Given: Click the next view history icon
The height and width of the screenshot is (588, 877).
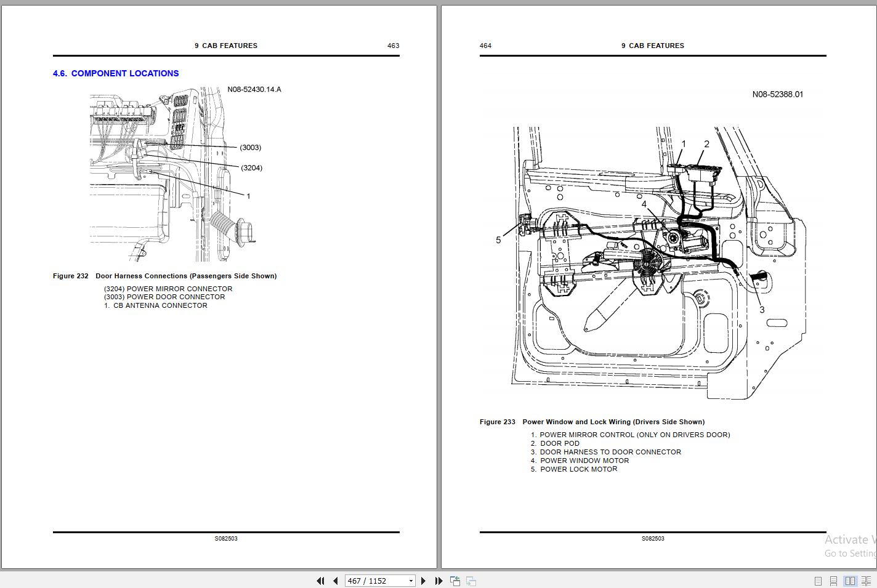Looking at the screenshot, I should pos(471,581).
